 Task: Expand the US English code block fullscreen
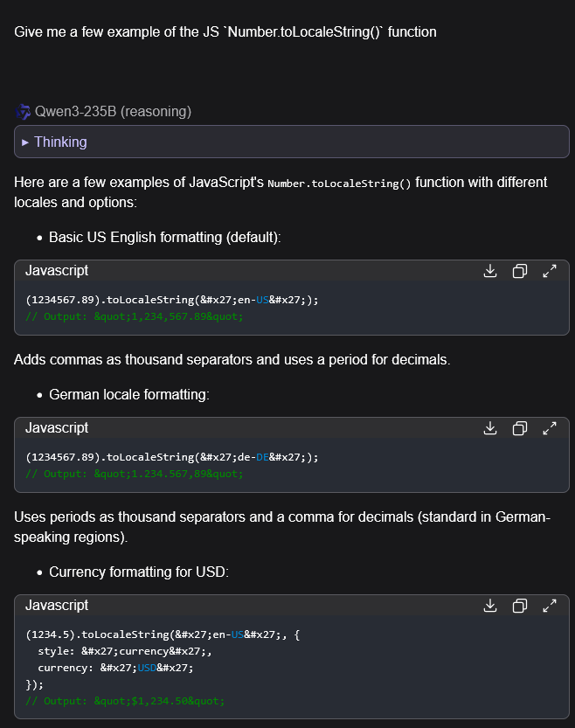tap(550, 271)
